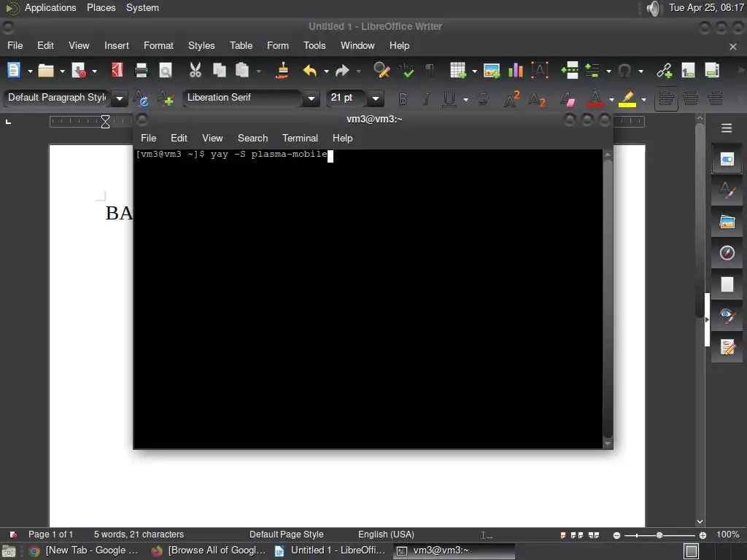Viewport: 747px width, 560px height.
Task: Click the New document icon in Writer
Action: [13, 71]
